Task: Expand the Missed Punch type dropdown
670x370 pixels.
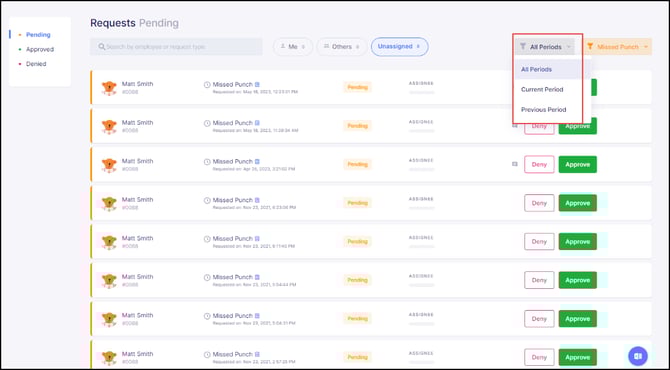Action: coord(617,47)
